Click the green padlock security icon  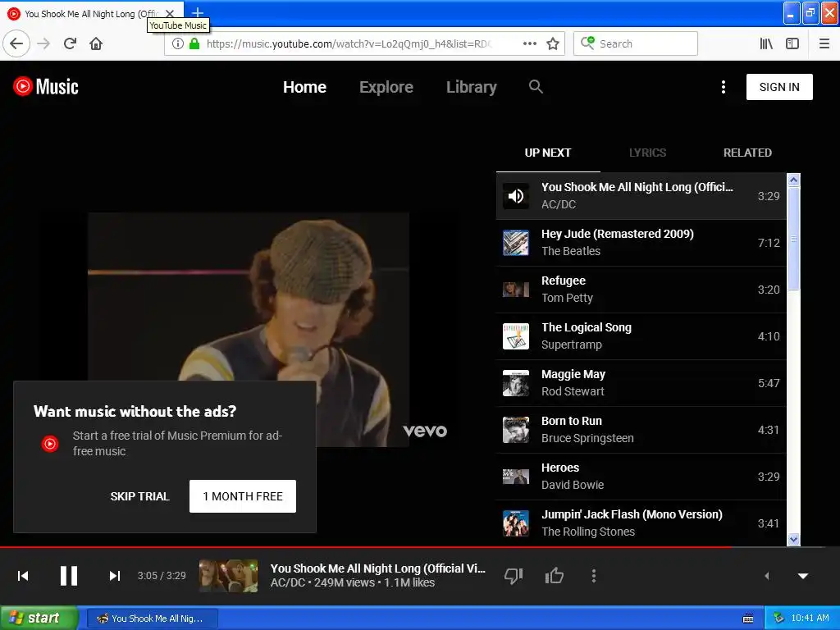(194, 43)
